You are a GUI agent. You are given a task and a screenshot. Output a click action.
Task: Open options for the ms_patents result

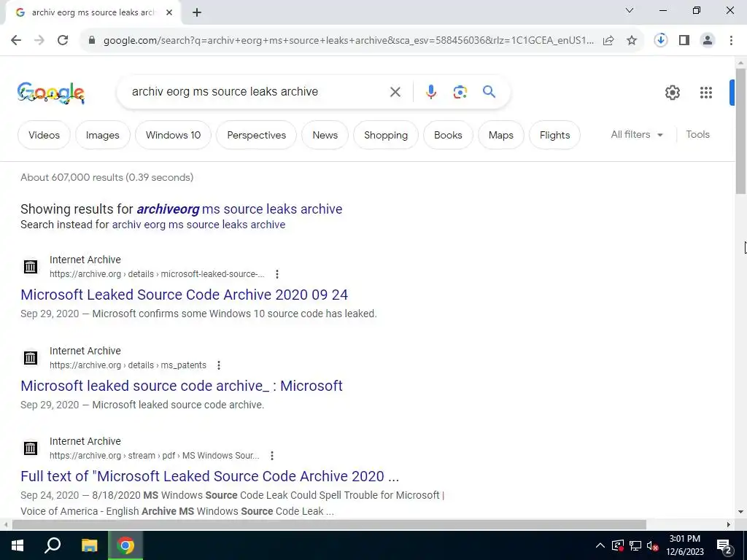click(219, 365)
